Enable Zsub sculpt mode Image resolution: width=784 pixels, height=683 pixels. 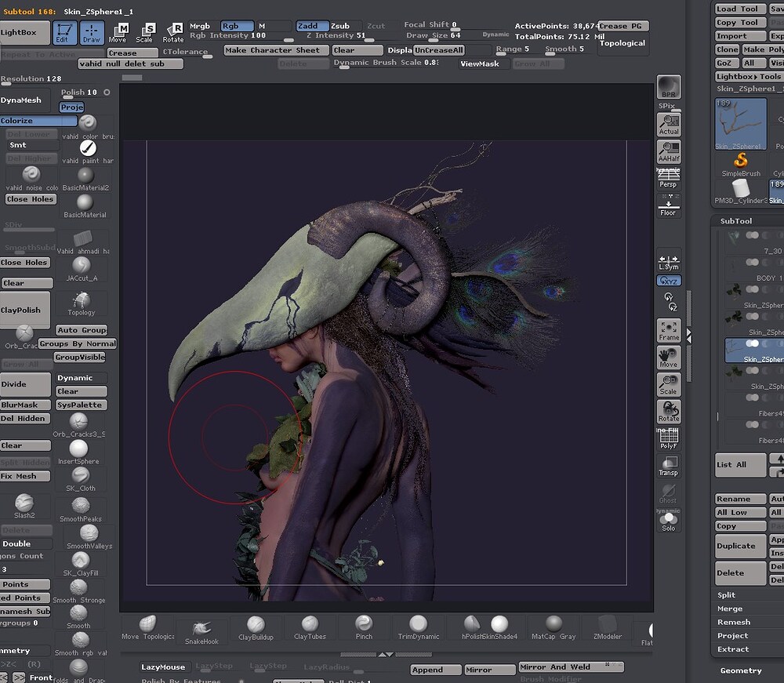pyautogui.click(x=340, y=26)
